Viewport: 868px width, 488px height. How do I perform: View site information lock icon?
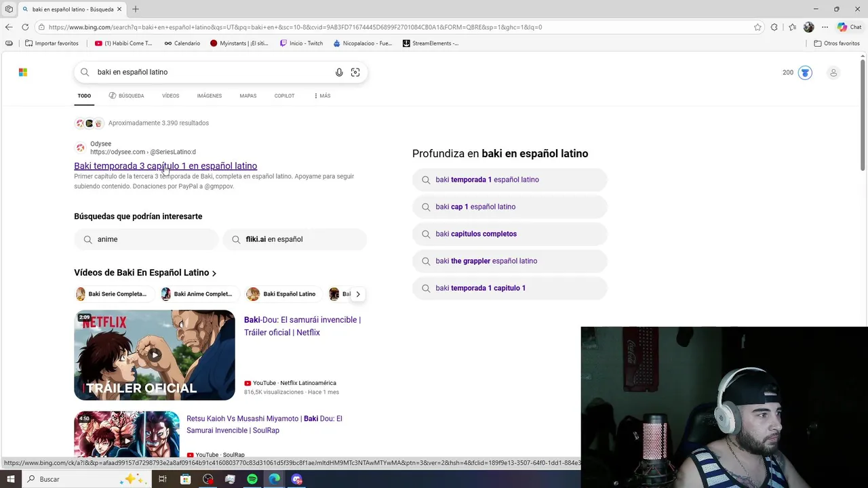[41, 27]
